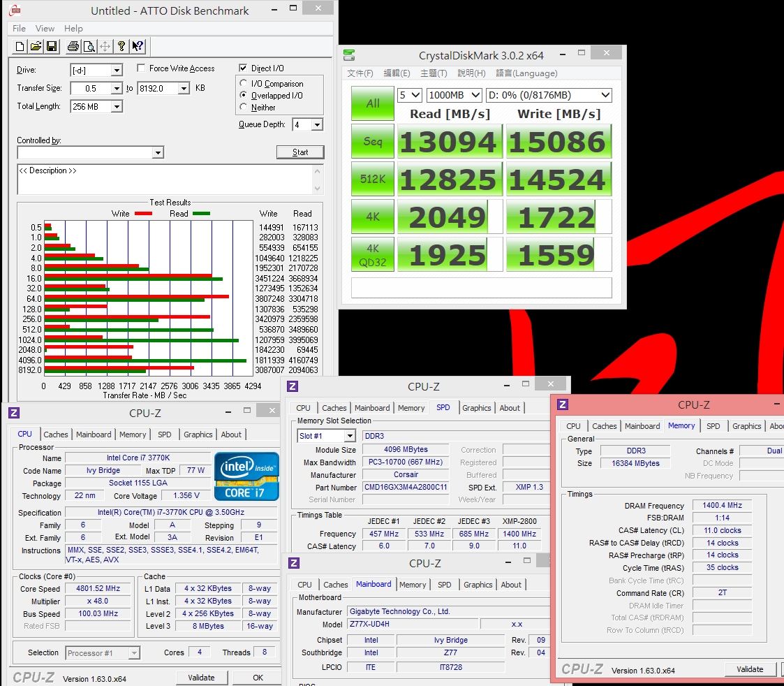Image resolution: width=784 pixels, height=686 pixels.
Task: Activate the context help arrow icon
Action: pos(138,47)
